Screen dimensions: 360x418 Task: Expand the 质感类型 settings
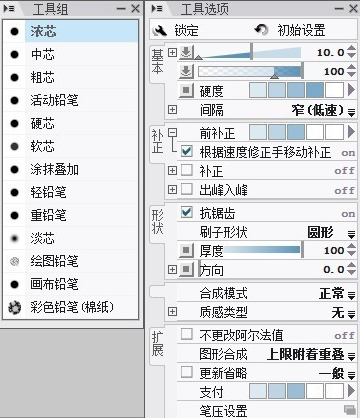click(x=172, y=312)
